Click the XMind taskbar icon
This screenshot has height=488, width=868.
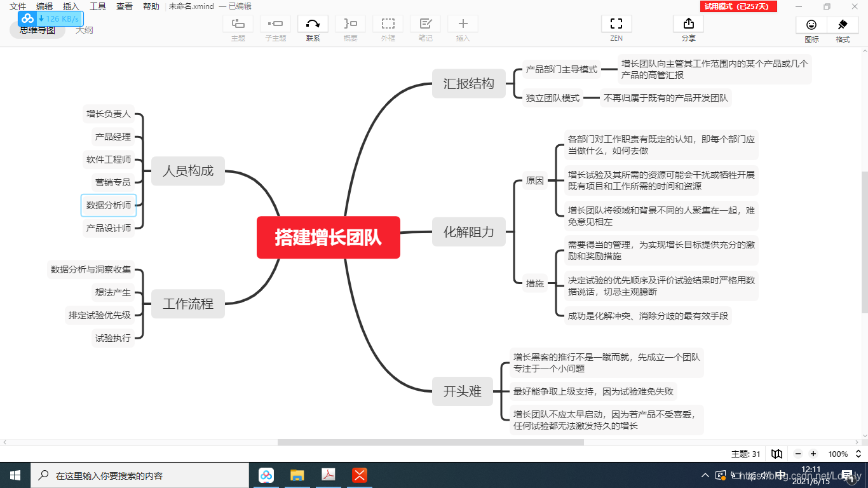click(x=360, y=475)
